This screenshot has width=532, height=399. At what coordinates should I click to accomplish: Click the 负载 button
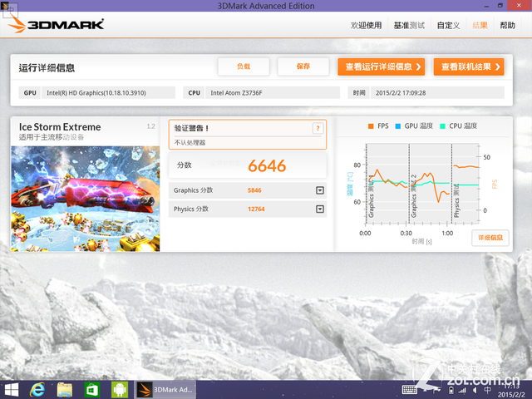244,66
